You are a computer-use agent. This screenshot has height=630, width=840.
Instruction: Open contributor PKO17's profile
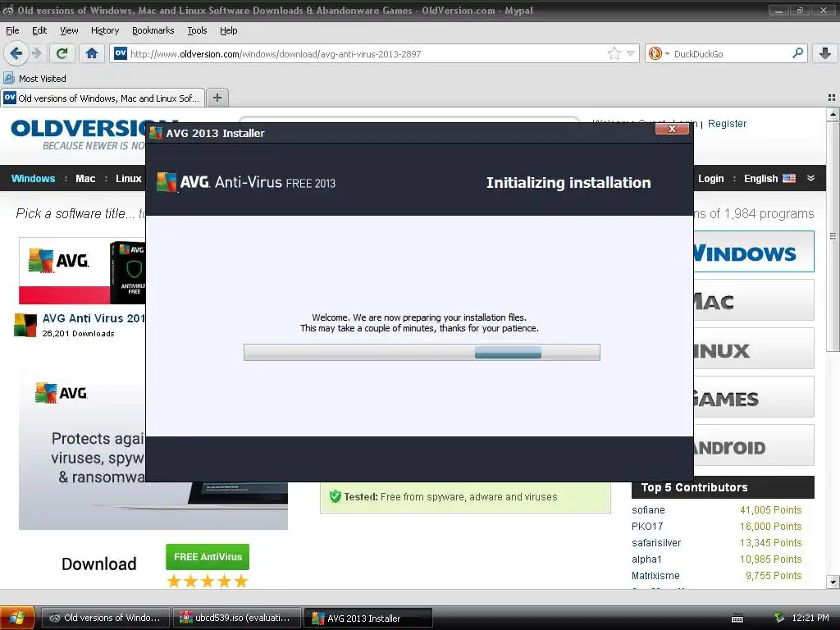pyautogui.click(x=647, y=526)
